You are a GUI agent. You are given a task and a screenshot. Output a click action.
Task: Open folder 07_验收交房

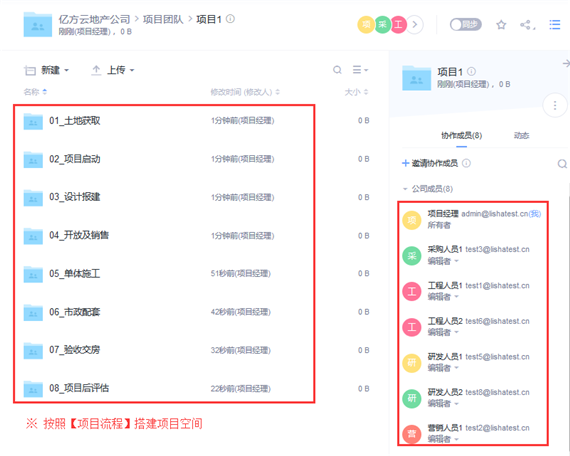75,350
